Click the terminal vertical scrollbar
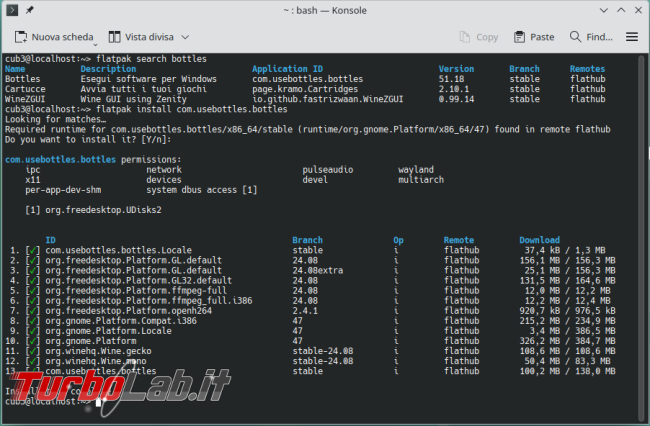650x426 pixels. click(x=641, y=237)
